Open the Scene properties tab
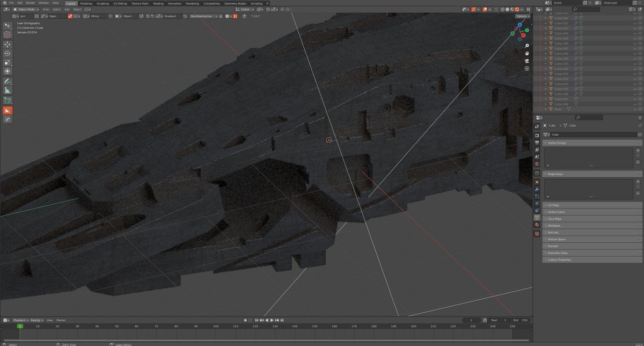Screen dimensions: 644x346 (537, 156)
